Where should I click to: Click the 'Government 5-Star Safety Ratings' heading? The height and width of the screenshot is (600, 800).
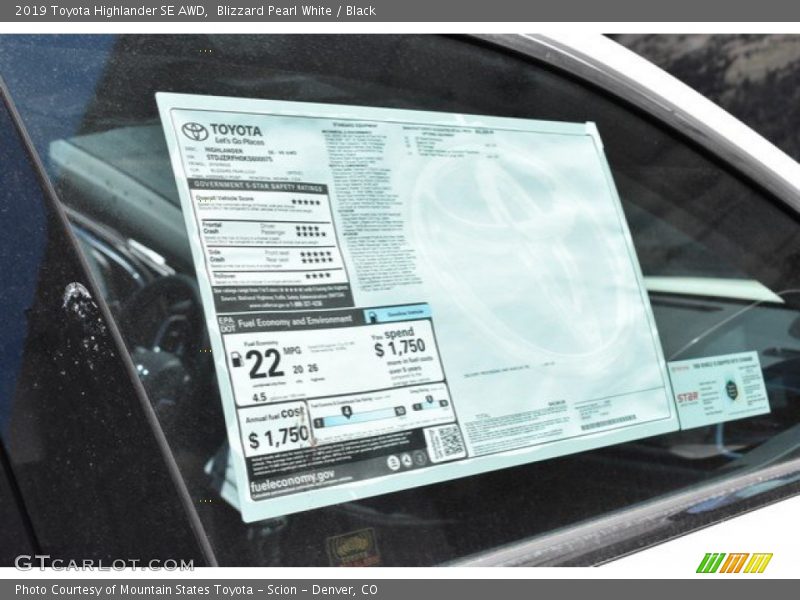pyautogui.click(x=258, y=186)
